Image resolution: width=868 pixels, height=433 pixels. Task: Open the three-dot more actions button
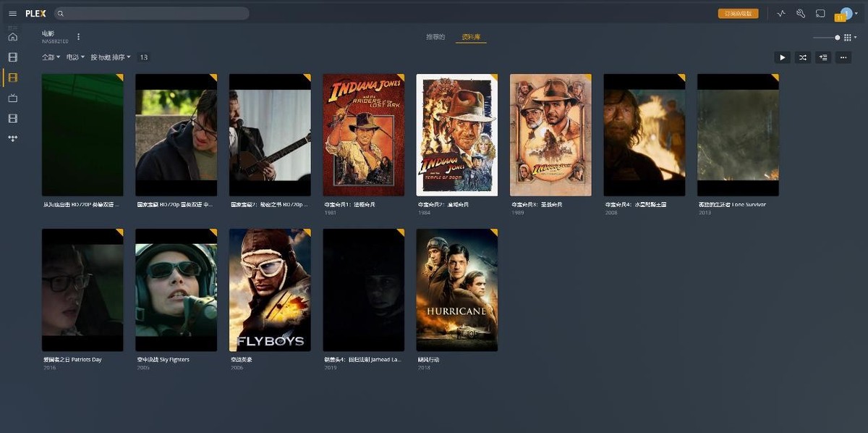pyautogui.click(x=843, y=57)
